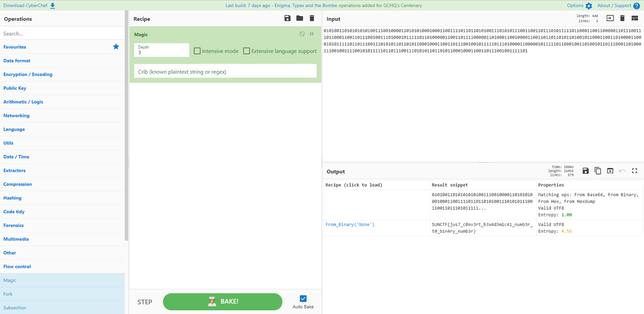
Task: Collapse the Flow control category
Action: pyautogui.click(x=62, y=266)
